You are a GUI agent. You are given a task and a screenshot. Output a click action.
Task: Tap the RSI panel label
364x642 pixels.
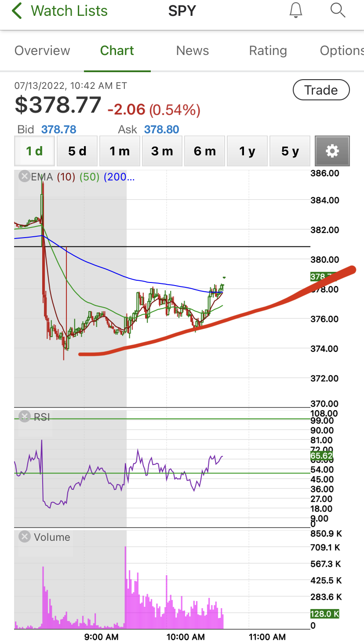42,417
